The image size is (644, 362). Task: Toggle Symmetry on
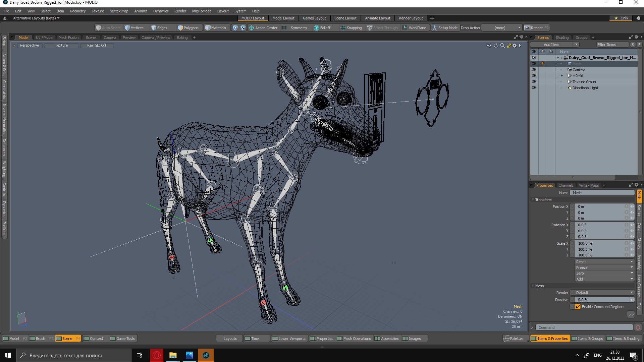(295, 28)
